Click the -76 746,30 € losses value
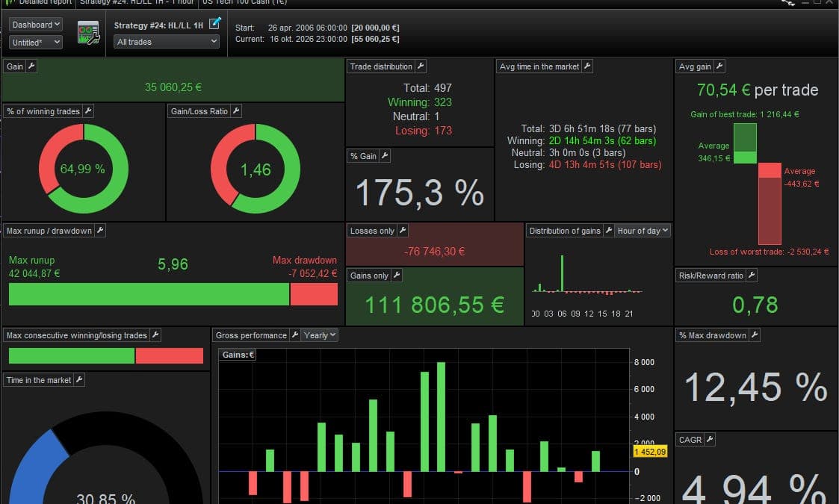 click(435, 252)
